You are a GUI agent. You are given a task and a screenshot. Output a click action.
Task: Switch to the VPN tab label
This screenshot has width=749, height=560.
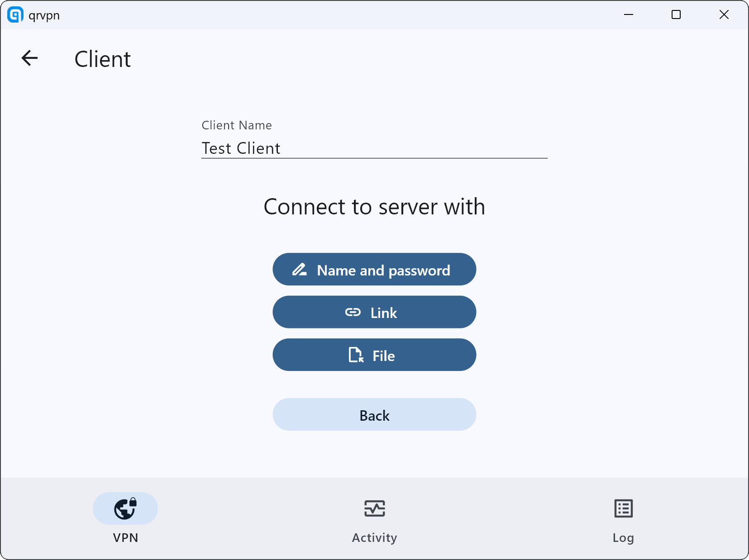(125, 538)
